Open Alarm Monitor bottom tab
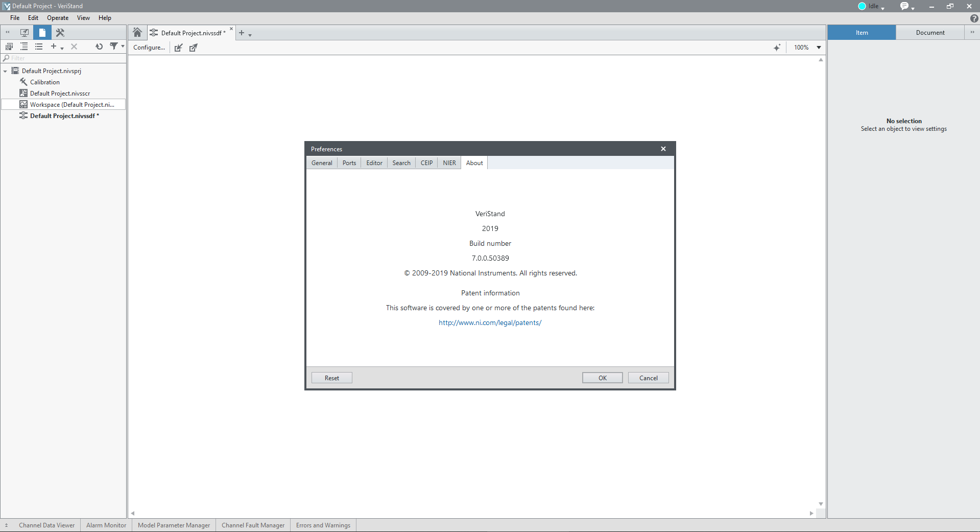This screenshot has height=532, width=980. (x=106, y=525)
